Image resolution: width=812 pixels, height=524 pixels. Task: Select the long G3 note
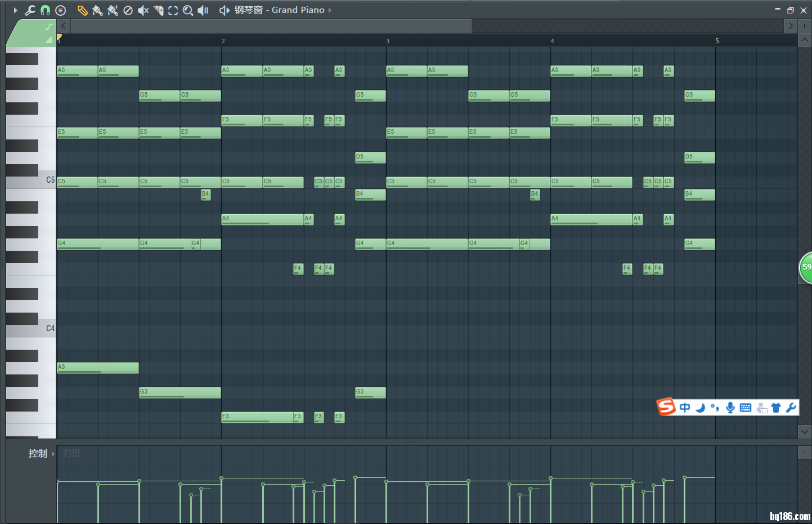coord(180,393)
